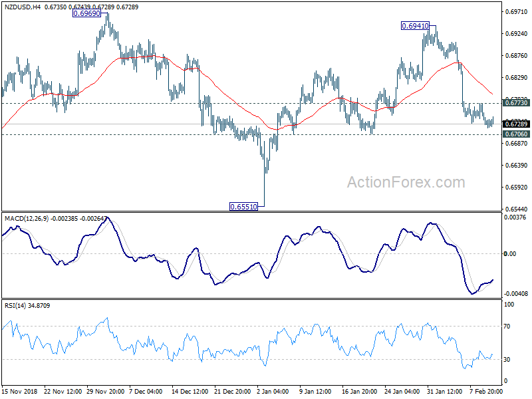Click the 31 Jan 12:00 date label
This screenshot has height=399, width=532.
coord(445,392)
